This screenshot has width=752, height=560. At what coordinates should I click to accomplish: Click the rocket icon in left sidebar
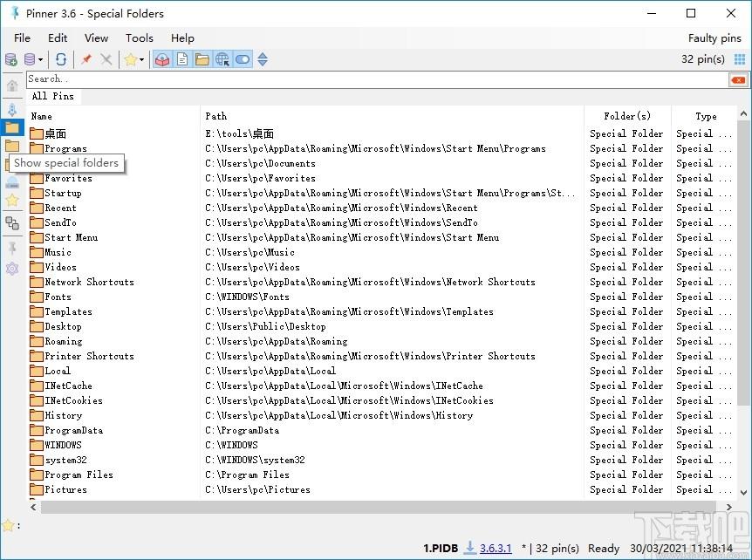pyautogui.click(x=12, y=110)
